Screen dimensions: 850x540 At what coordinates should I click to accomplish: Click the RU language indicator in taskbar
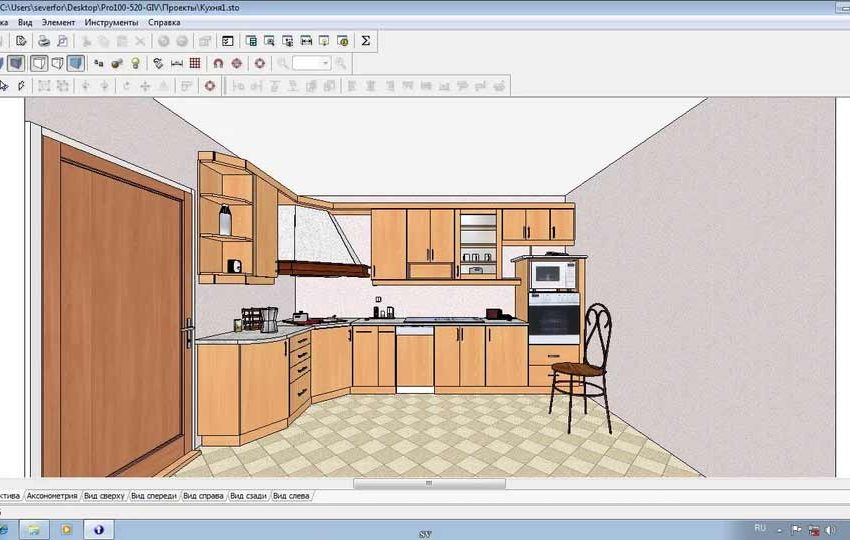coord(759,527)
